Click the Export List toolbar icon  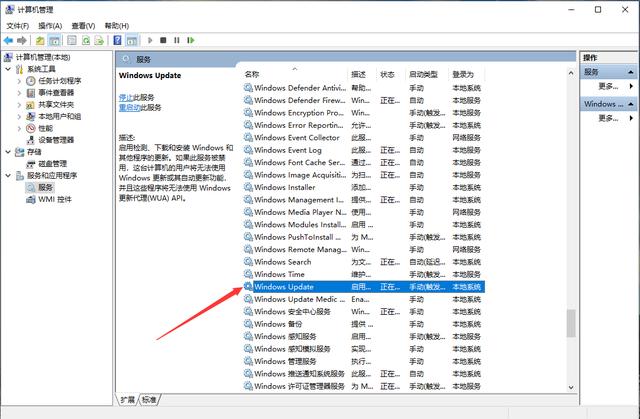tap(99, 40)
